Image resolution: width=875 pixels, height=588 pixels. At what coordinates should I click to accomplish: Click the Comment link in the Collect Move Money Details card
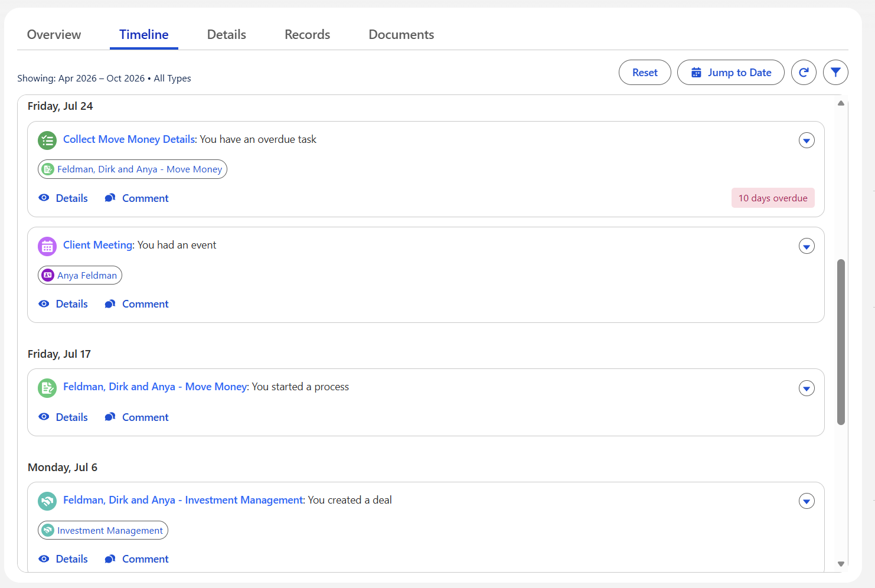pos(145,198)
